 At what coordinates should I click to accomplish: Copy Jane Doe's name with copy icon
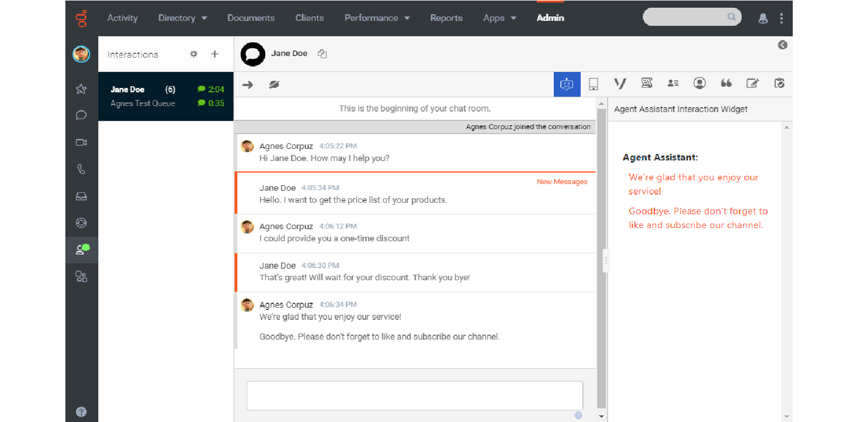point(322,54)
